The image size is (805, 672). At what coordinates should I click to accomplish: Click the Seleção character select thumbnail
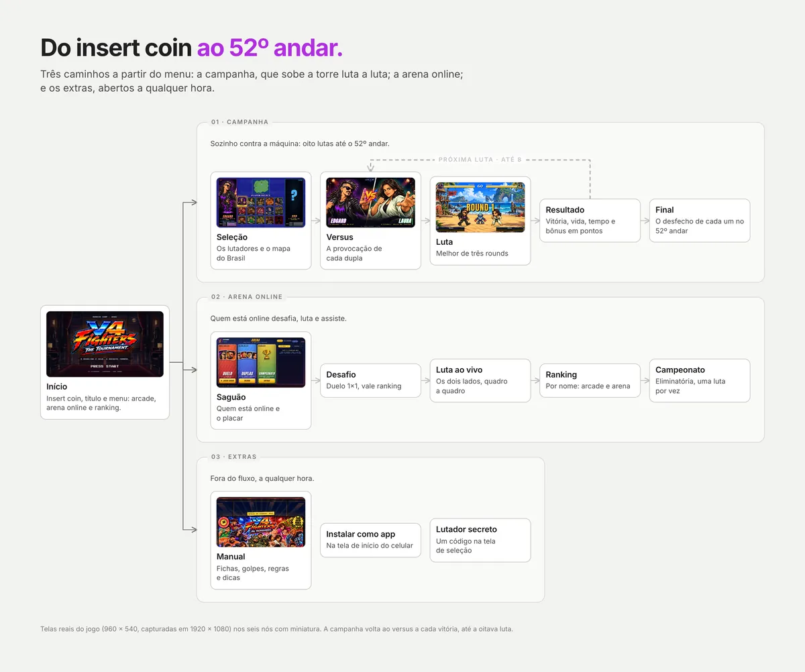tap(261, 203)
